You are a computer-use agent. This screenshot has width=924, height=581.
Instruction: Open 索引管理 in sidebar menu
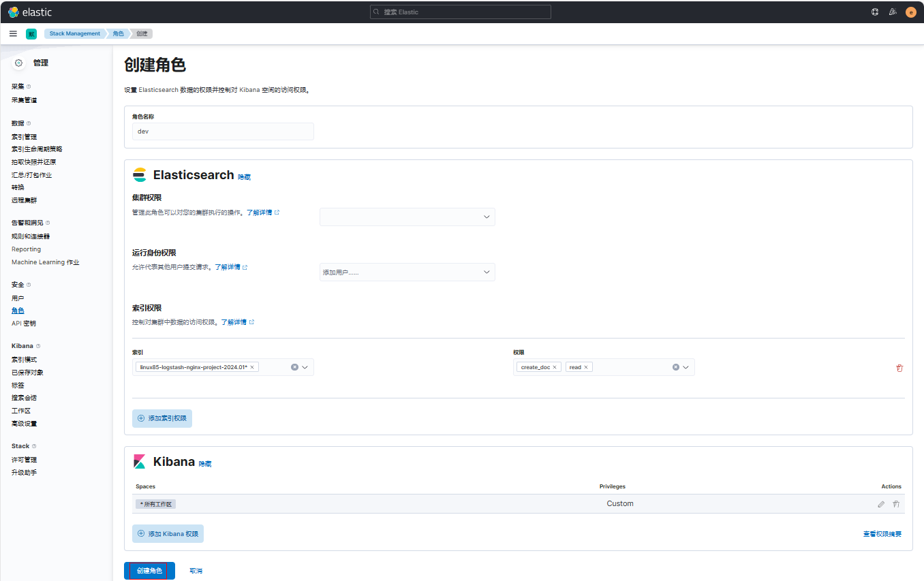24,137
